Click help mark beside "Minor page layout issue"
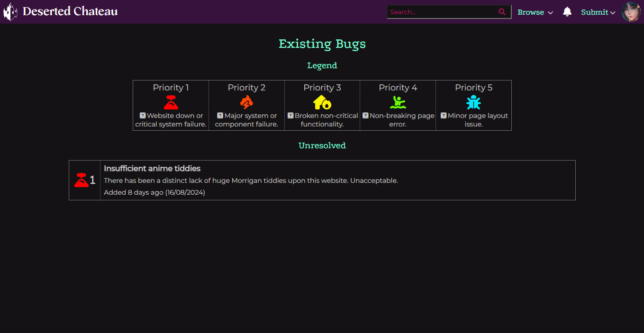644x333 pixels. (444, 116)
